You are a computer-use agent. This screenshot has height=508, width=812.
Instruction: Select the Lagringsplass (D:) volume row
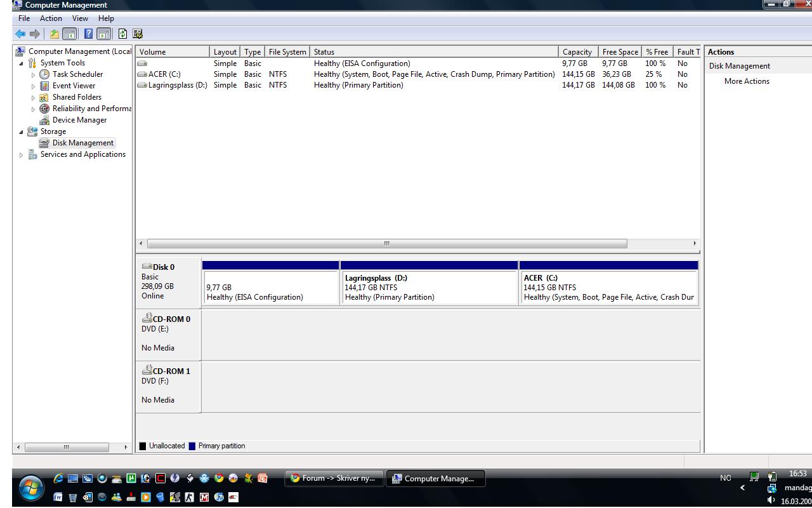[417, 85]
